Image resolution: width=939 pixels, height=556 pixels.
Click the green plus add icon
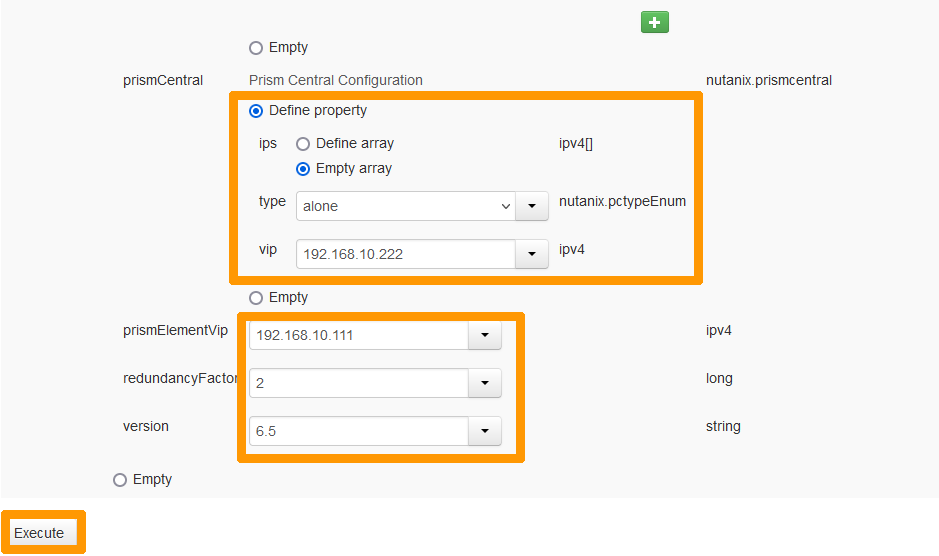coord(654,22)
